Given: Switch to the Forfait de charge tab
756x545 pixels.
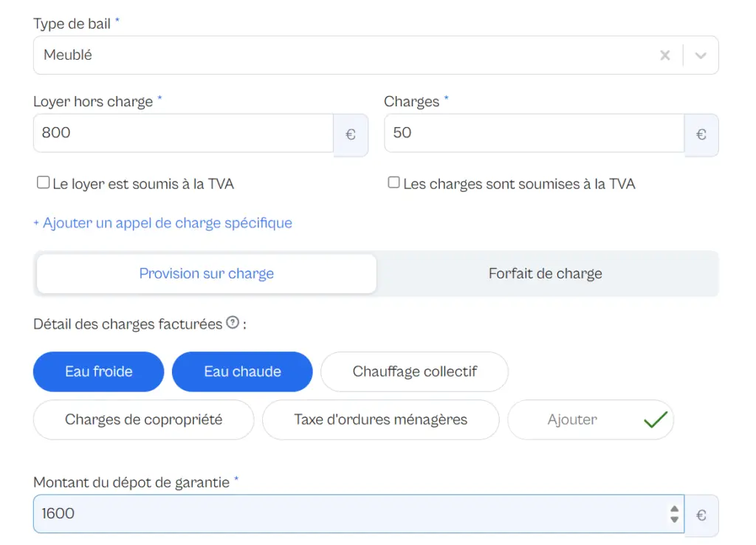Looking at the screenshot, I should pos(546,273).
